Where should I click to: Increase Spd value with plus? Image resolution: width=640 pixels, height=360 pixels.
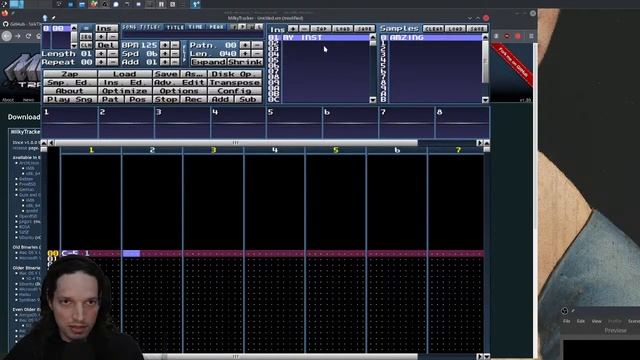tap(164, 53)
